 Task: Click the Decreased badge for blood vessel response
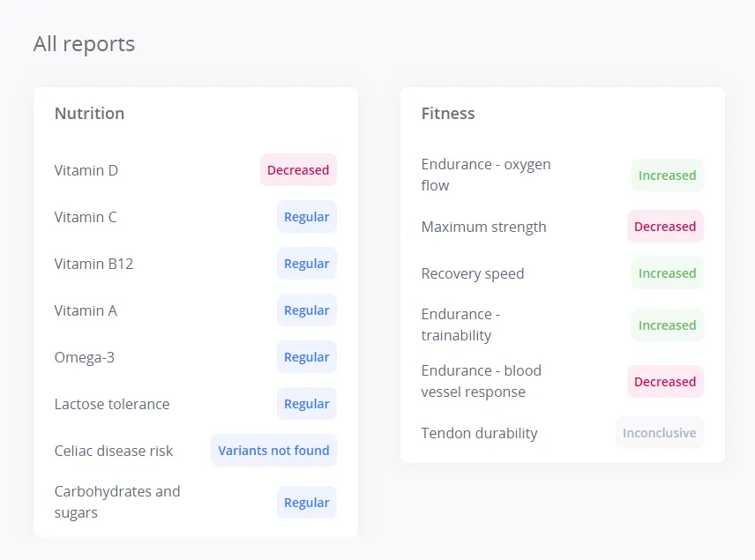click(665, 381)
